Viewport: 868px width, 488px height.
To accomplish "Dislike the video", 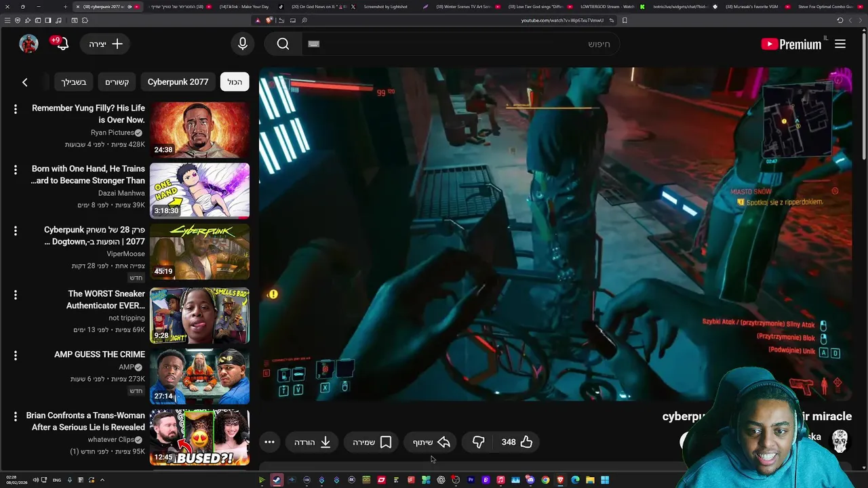I will (x=478, y=442).
